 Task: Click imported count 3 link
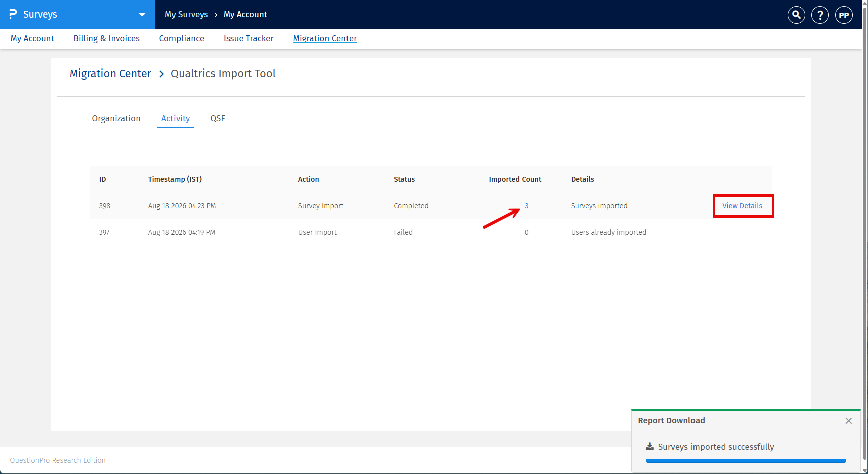coord(527,206)
